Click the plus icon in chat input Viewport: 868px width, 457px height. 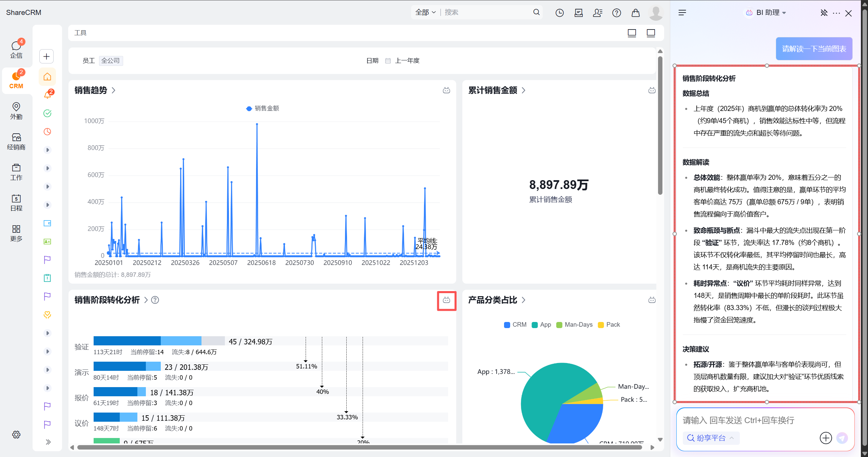(826, 438)
